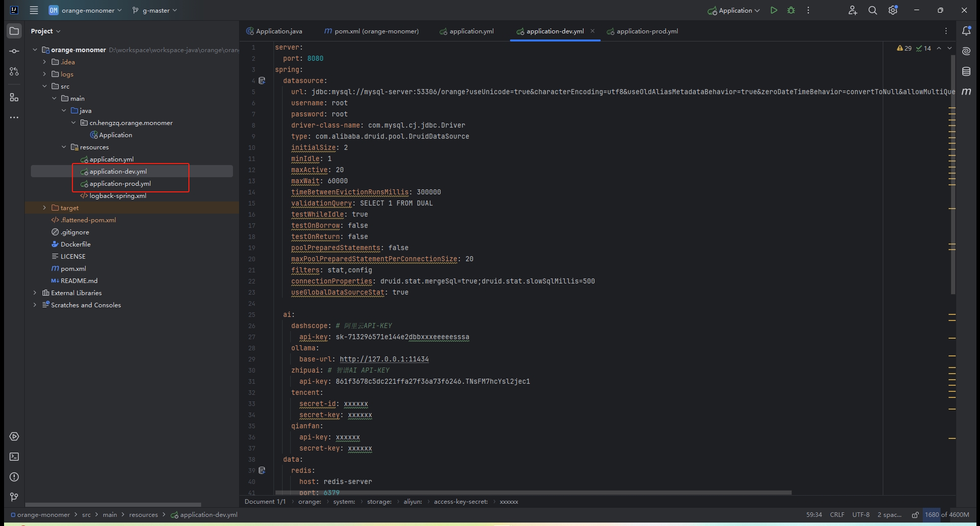Image resolution: width=980 pixels, height=526 pixels.
Task: Open IDE settings gear
Action: click(x=893, y=10)
